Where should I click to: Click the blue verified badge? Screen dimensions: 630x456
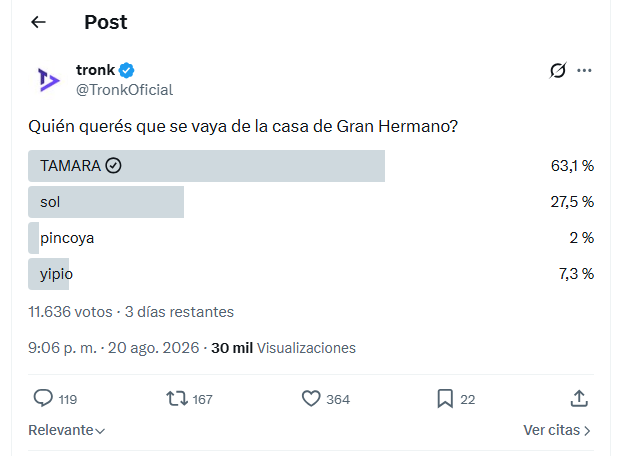[x=127, y=70]
